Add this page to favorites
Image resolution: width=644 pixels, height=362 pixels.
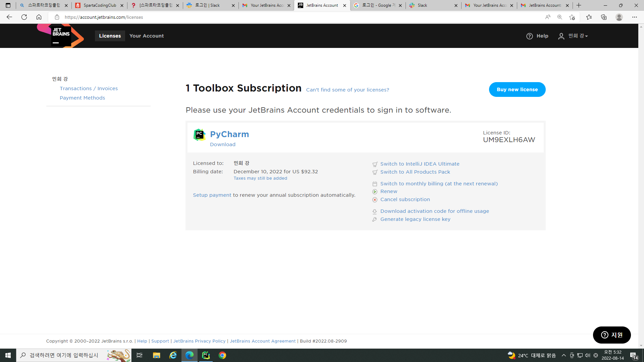click(x=572, y=17)
